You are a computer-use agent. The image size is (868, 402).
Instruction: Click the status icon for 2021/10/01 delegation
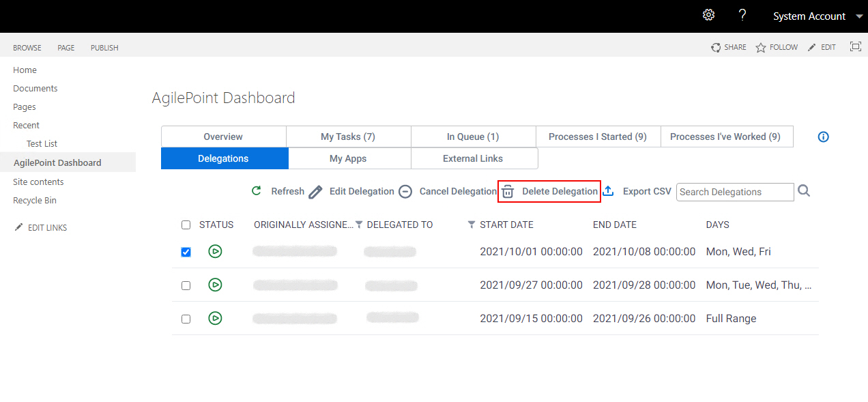215,251
